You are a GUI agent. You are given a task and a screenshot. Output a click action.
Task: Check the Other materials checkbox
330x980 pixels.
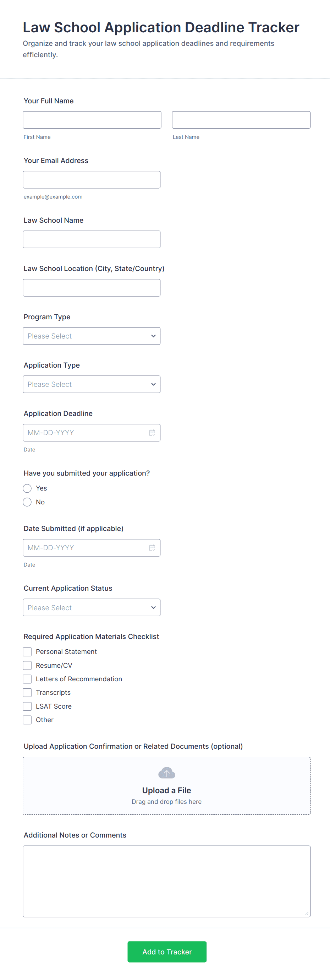click(x=27, y=720)
